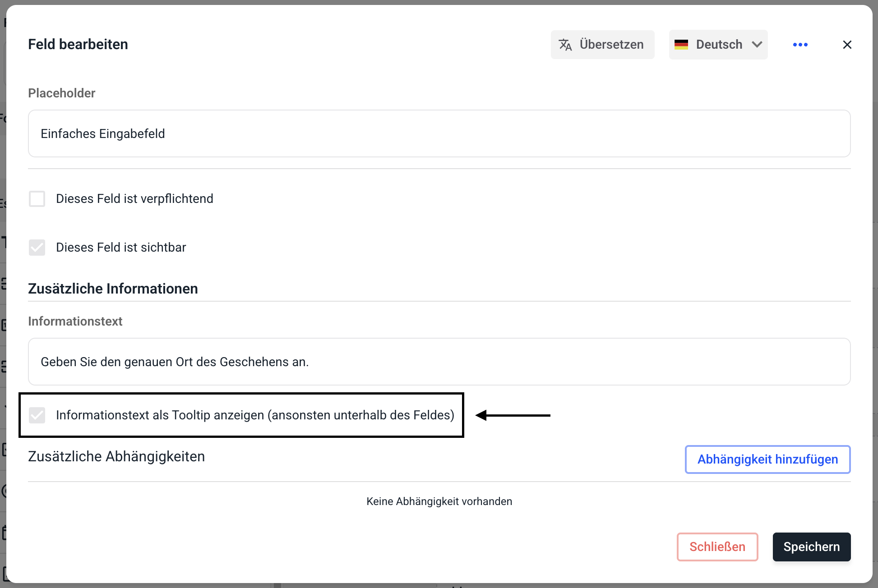
Task: Click the 'Dieses Feld ist sichtbar' label
Action: 121,248
